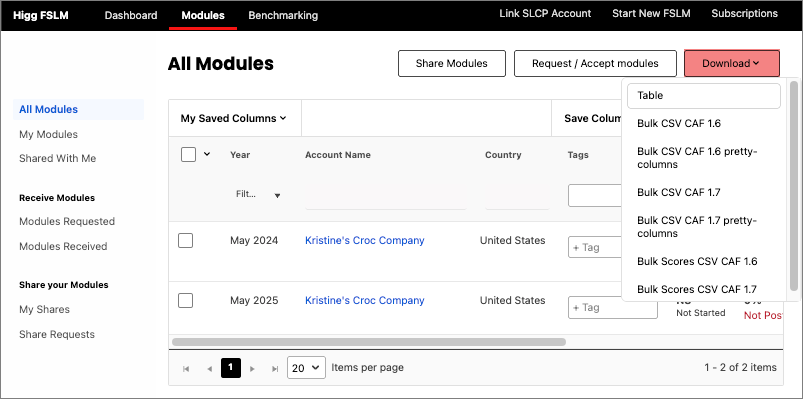Click the '1 - 2 of 2 items' text

741,367
